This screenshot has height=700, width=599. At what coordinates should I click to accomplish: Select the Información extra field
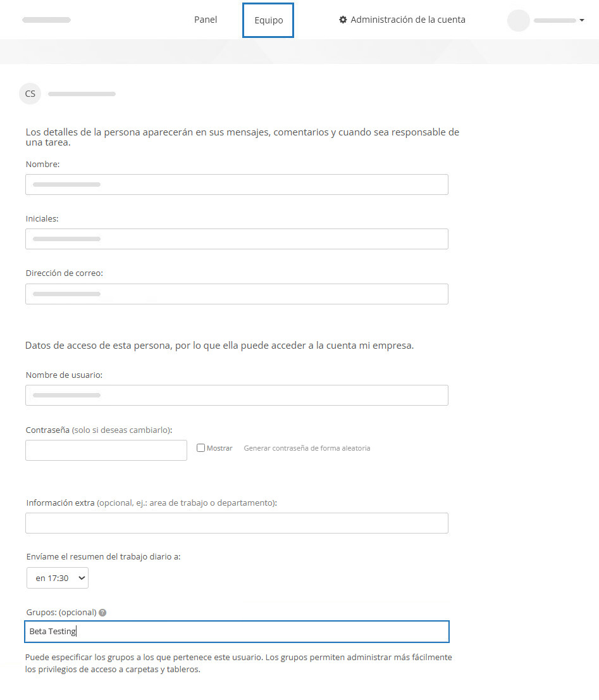[x=237, y=523]
